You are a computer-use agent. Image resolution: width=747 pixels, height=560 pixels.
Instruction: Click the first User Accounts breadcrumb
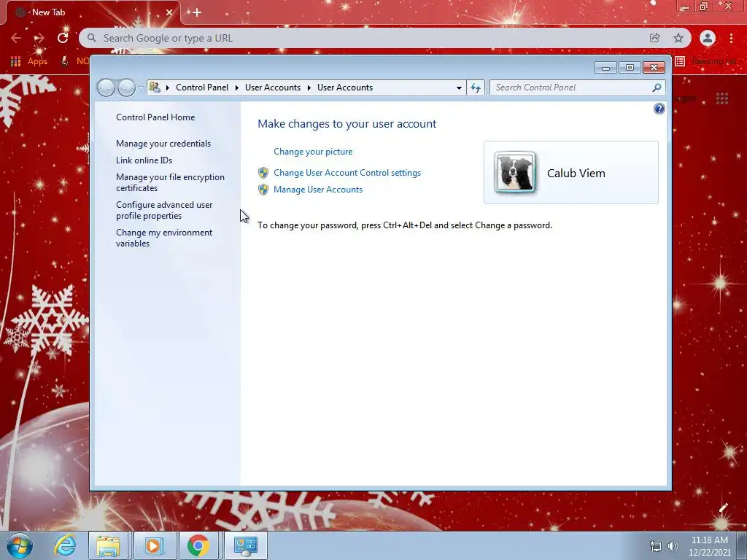point(273,87)
